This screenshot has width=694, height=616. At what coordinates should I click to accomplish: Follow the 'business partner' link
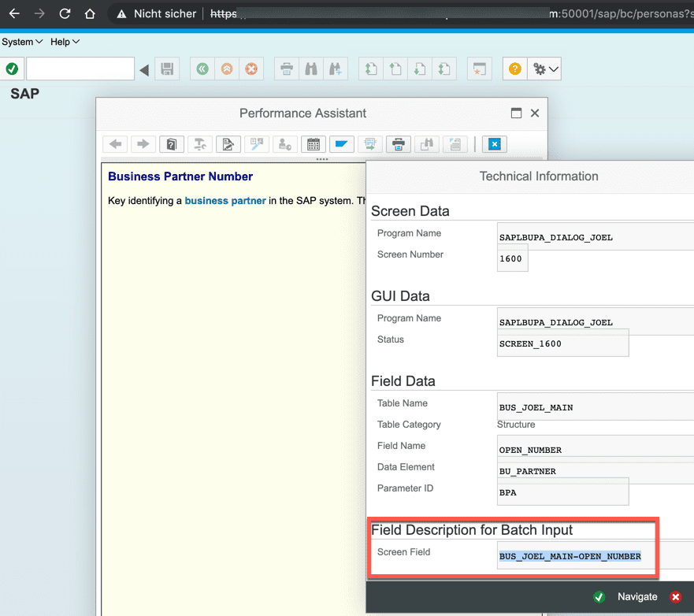[225, 200]
